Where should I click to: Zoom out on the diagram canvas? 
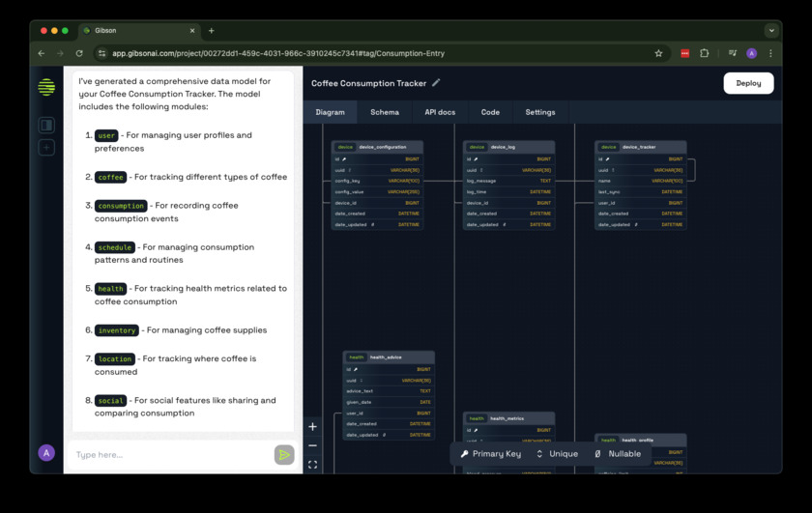pyautogui.click(x=312, y=445)
